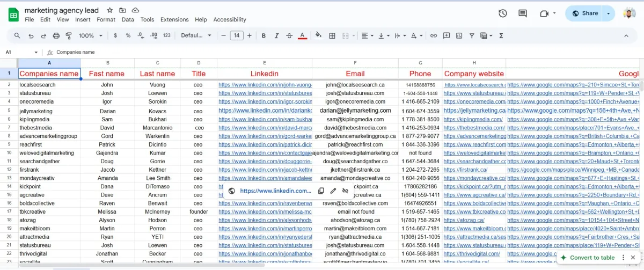Open the zoom level dropdown at 100%
The width and height of the screenshot is (644, 270).
coord(91,35)
